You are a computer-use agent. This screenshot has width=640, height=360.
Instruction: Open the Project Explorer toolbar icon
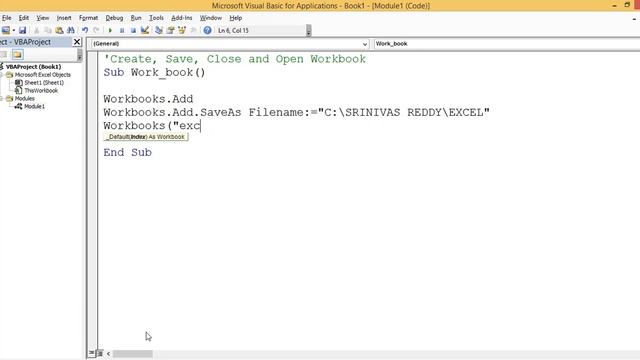[159, 30]
